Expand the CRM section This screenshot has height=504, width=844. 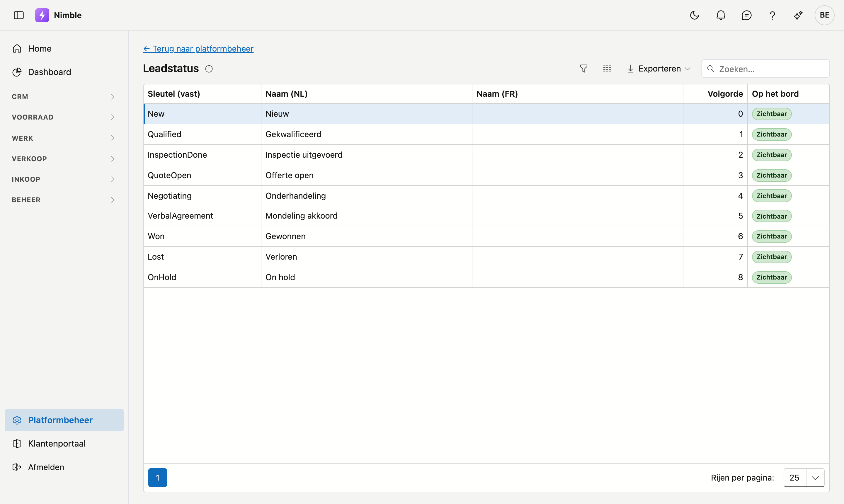pyautogui.click(x=64, y=97)
